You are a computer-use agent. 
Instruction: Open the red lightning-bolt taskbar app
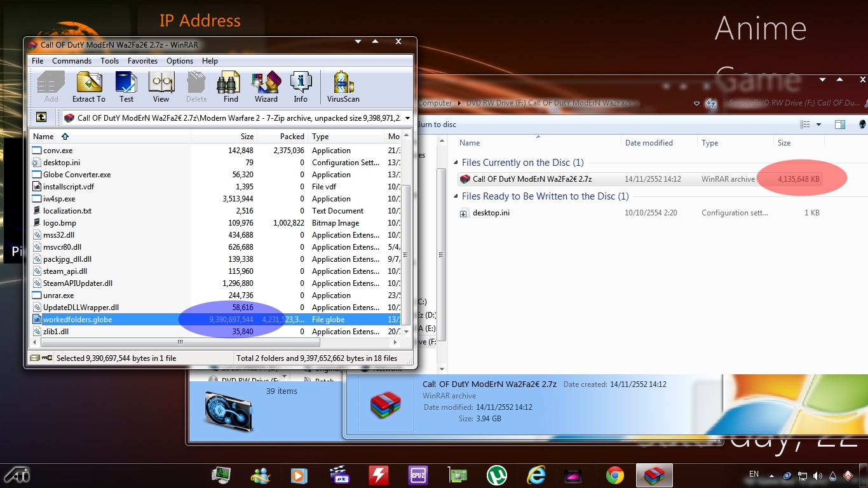[379, 475]
